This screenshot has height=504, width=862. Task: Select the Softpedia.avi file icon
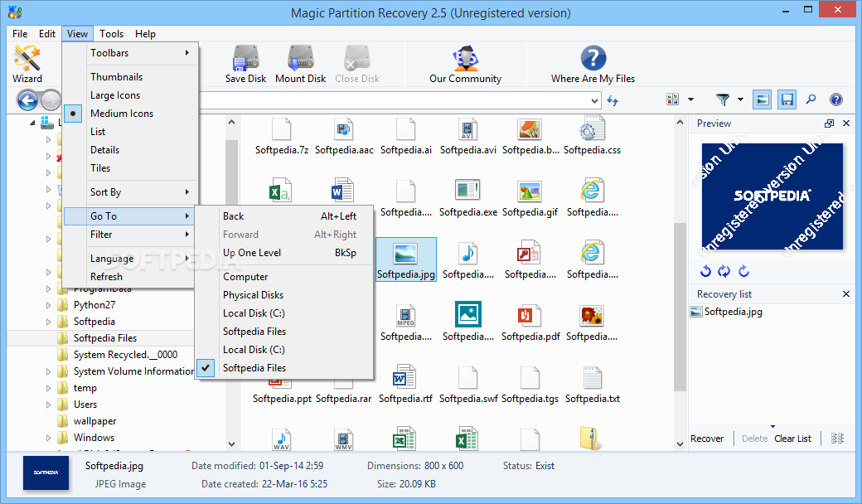coord(467,128)
